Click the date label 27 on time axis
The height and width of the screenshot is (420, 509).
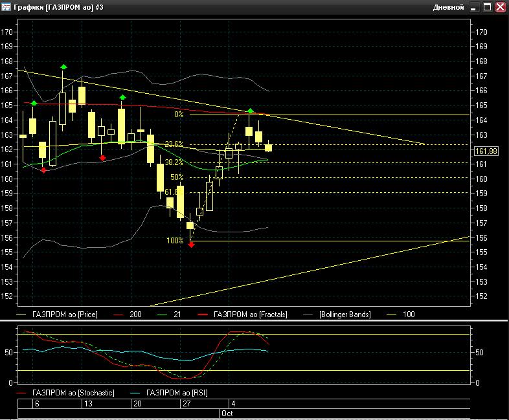(x=187, y=404)
